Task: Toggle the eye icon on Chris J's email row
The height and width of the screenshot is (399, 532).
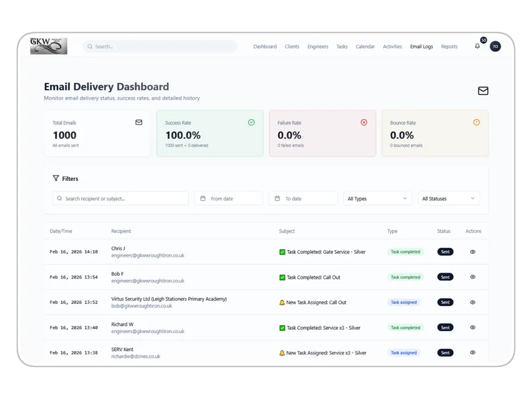Action: (472, 251)
